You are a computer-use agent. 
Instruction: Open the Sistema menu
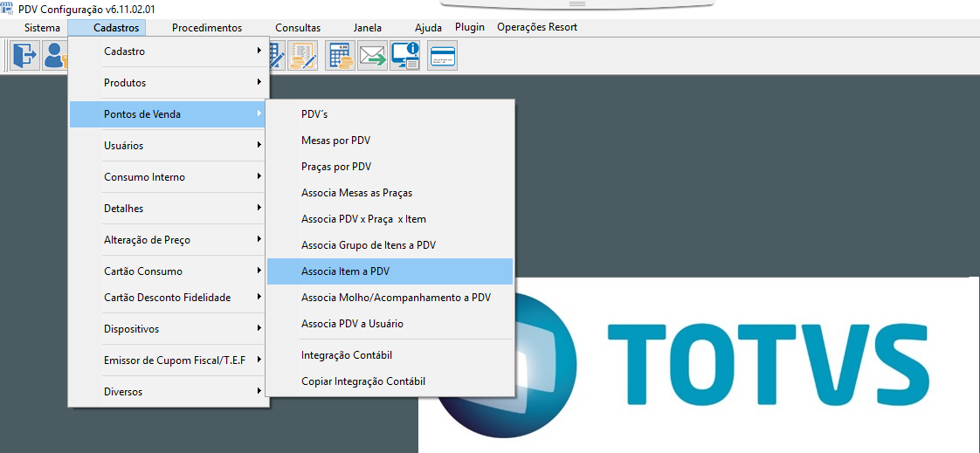pos(43,27)
